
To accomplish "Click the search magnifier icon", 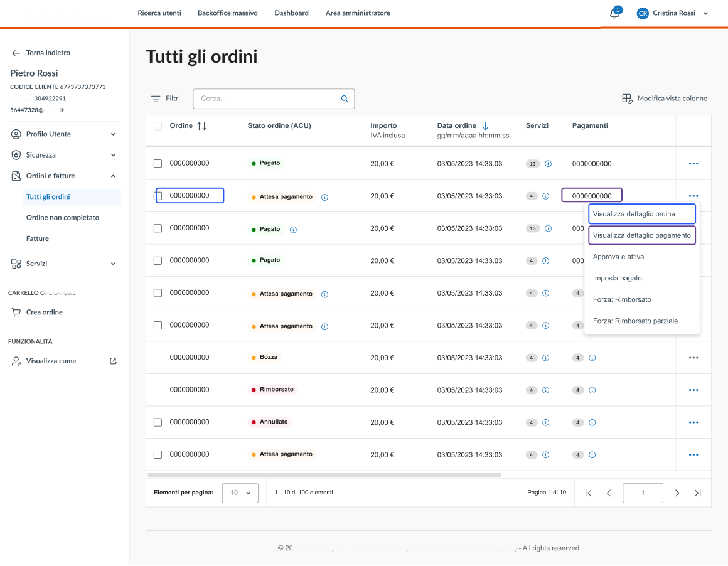I will tap(345, 99).
